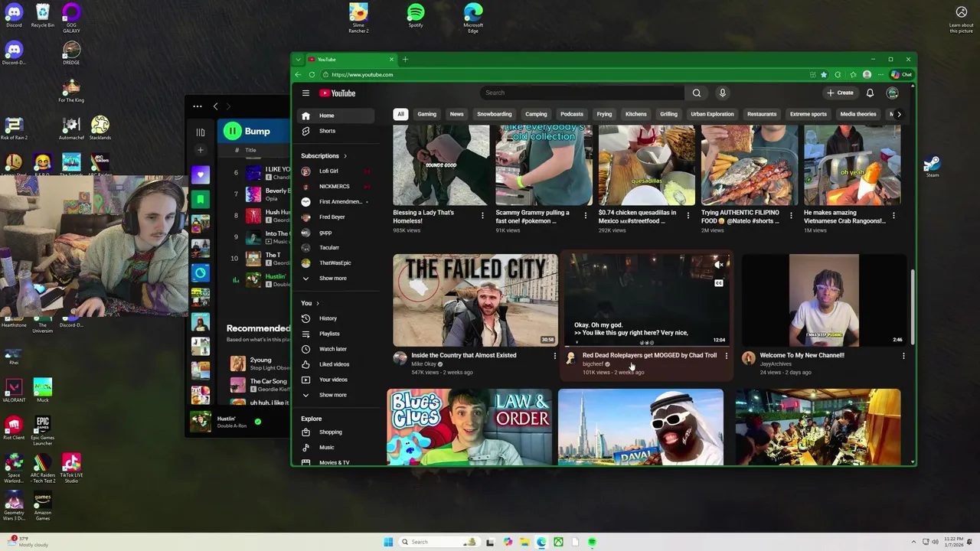This screenshot has height=551, width=980.
Task: Click the favorites star in address bar
Action: click(x=824, y=75)
